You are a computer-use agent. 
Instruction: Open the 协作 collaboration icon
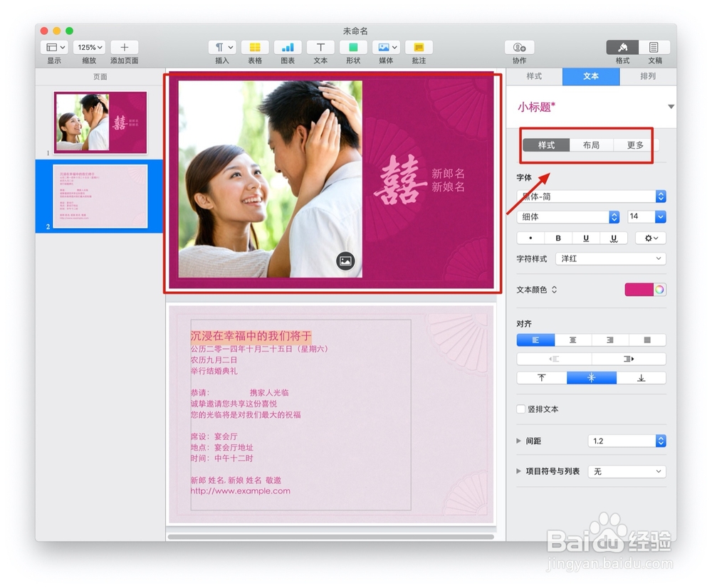[x=520, y=47]
